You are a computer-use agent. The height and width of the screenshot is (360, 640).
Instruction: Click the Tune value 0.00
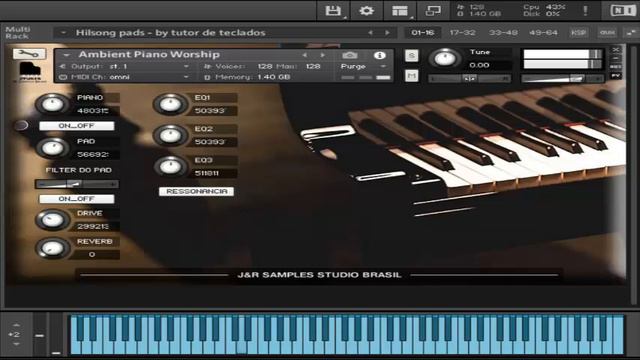pos(479,65)
